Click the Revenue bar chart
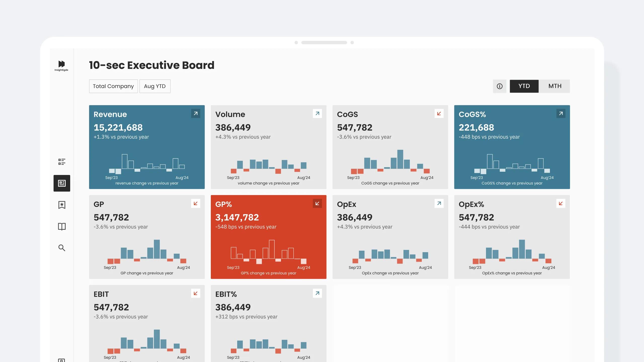 (x=147, y=164)
